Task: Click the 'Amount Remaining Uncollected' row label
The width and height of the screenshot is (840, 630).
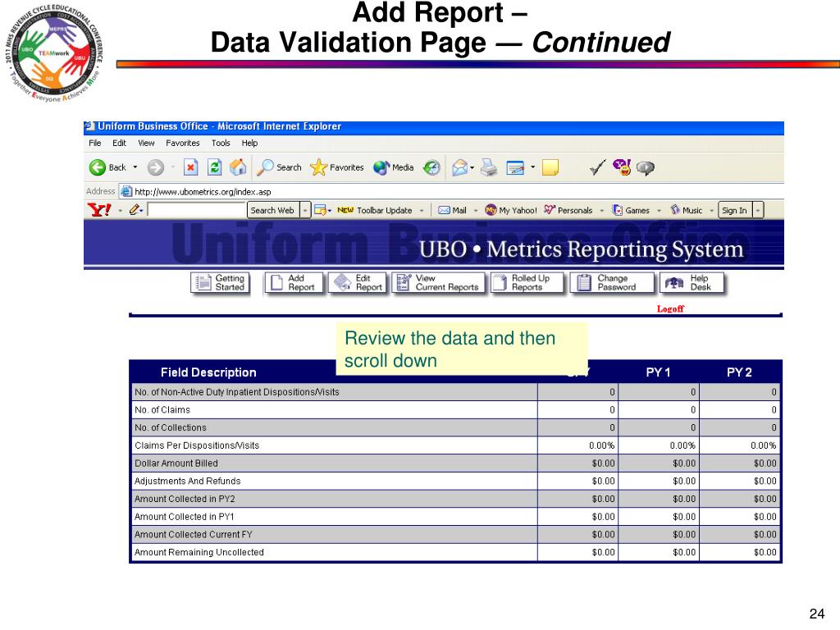Action: coord(199,552)
